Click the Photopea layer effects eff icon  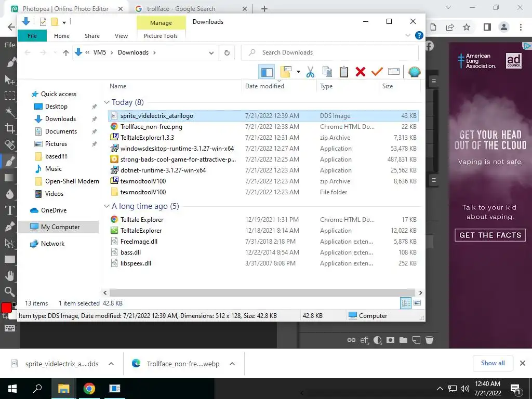[x=364, y=340]
